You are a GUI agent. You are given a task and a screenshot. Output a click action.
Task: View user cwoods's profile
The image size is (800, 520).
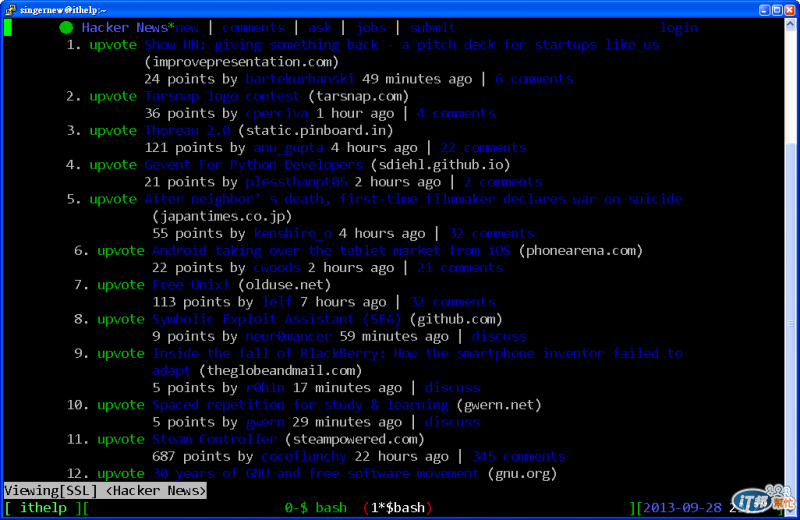[x=277, y=268]
